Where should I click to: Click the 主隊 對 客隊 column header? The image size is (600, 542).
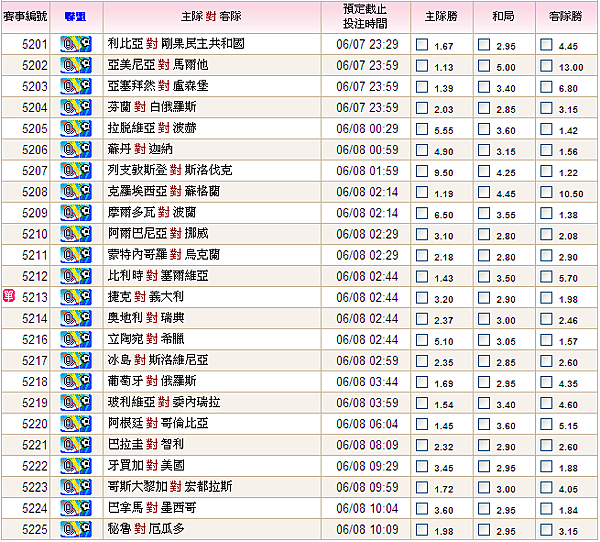(211, 16)
